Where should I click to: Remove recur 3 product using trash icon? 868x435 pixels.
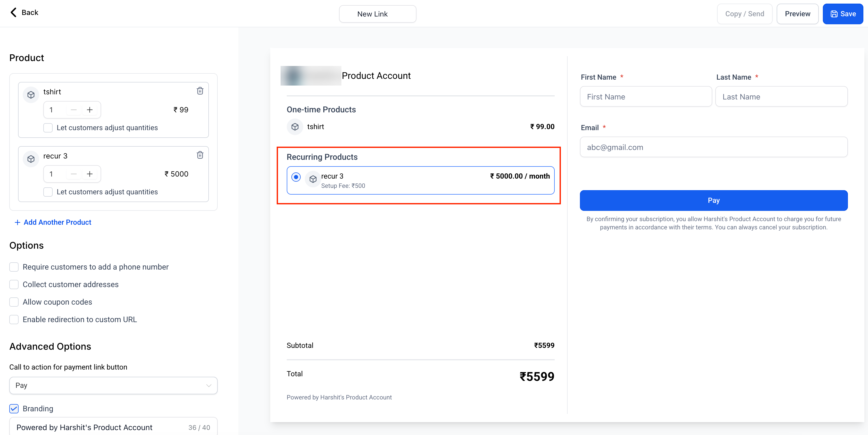pos(200,155)
